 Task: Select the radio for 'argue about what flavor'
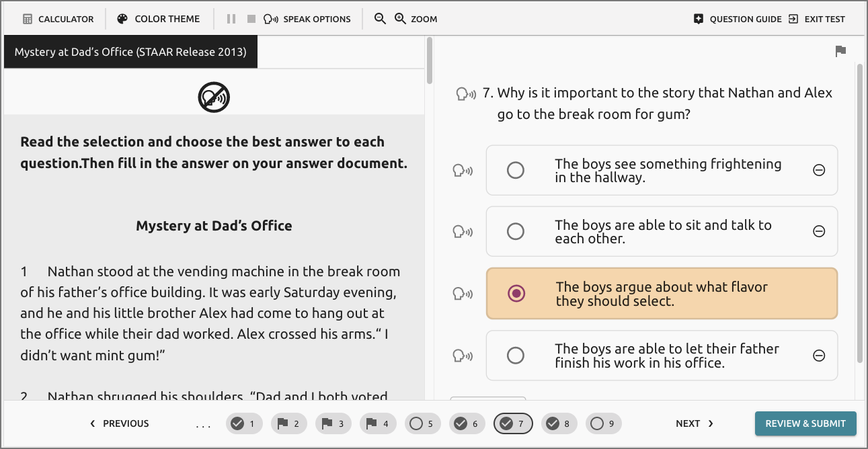tap(516, 294)
